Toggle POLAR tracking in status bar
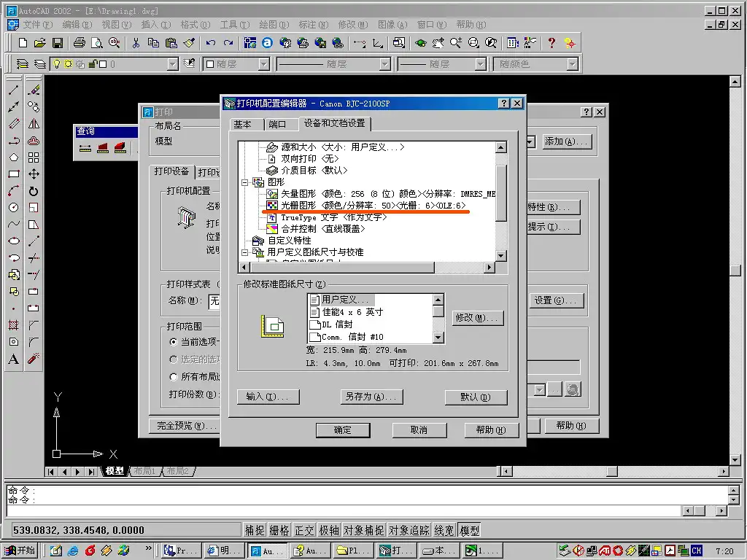The image size is (747, 560). click(x=329, y=530)
